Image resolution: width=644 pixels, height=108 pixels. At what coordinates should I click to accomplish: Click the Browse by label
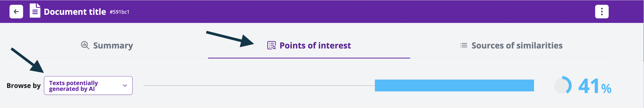(x=24, y=86)
